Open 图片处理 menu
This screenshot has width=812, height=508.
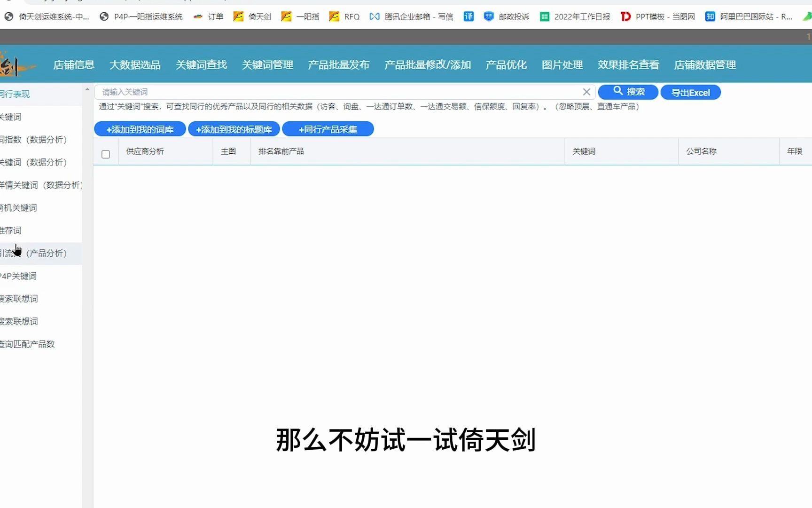click(x=562, y=65)
